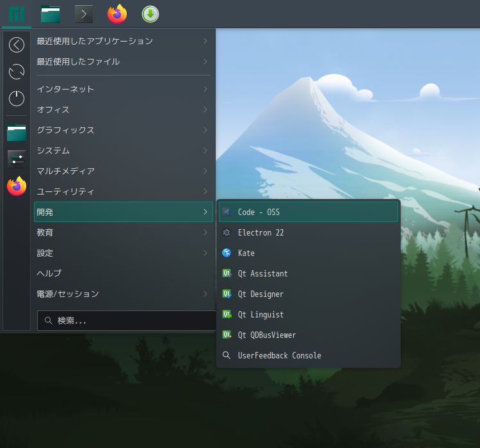480x448 pixels.
Task: Click the magnifier icon in the search box
Action: pyautogui.click(x=49, y=321)
